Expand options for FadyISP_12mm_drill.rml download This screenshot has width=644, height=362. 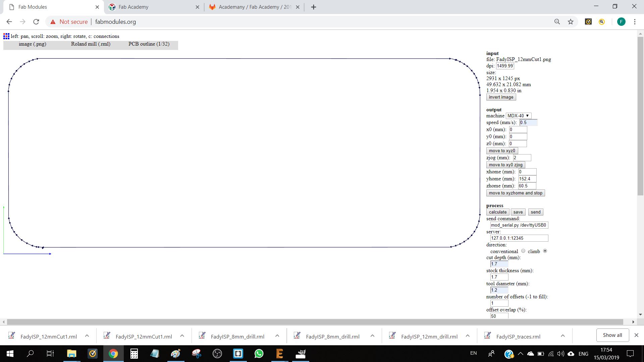pyautogui.click(x=468, y=336)
